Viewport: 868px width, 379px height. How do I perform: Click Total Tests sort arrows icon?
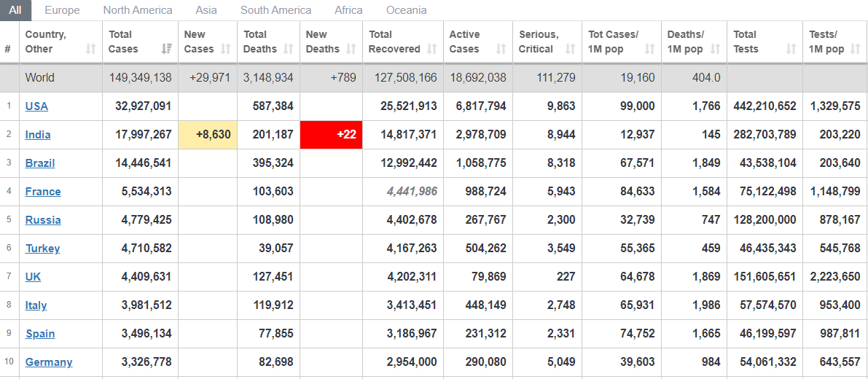pyautogui.click(x=791, y=50)
